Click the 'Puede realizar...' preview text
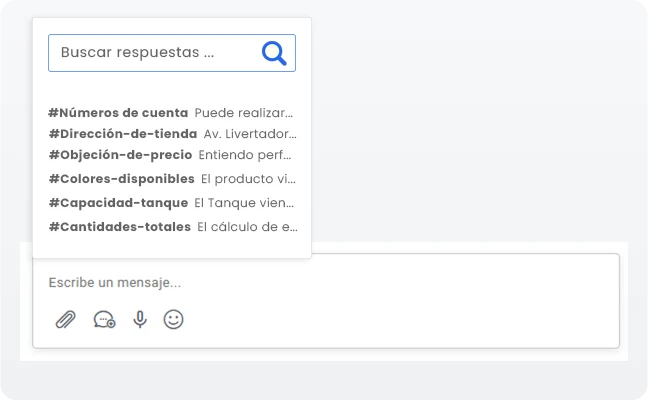This screenshot has width=648, height=400. coord(244,112)
